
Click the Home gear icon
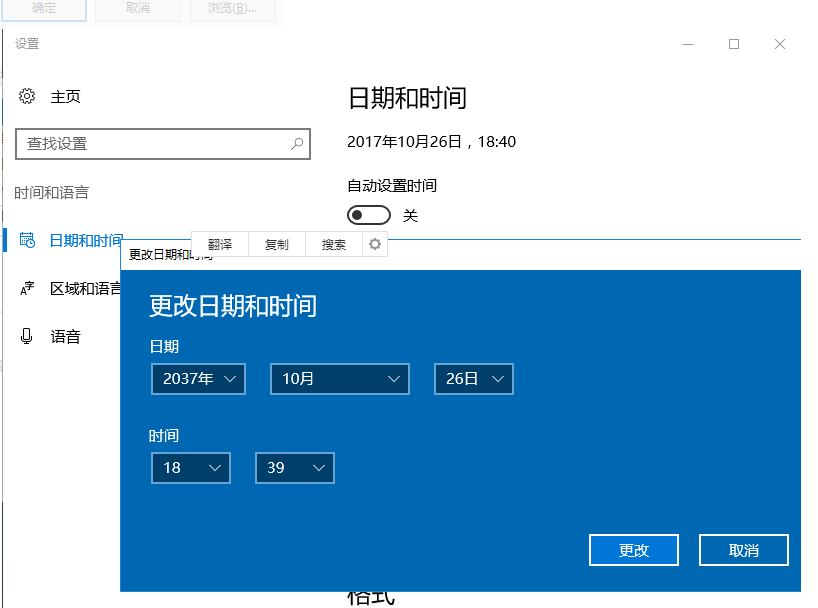pyautogui.click(x=27, y=97)
